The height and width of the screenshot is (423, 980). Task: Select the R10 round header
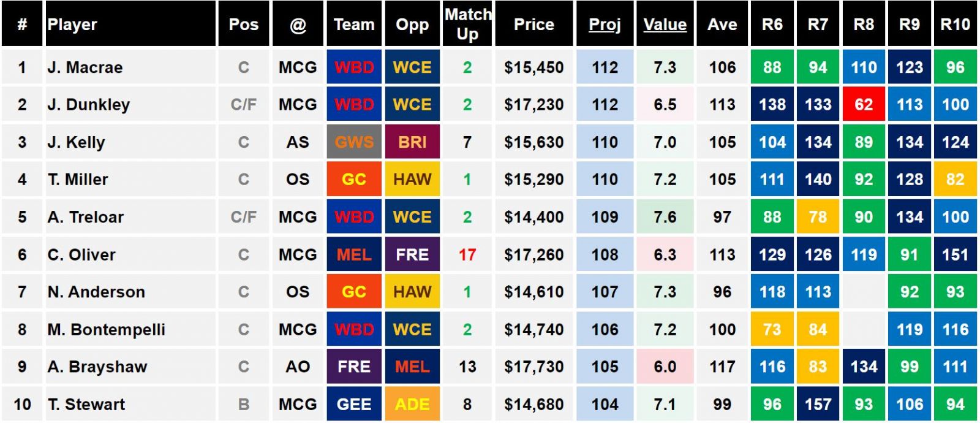click(x=955, y=25)
